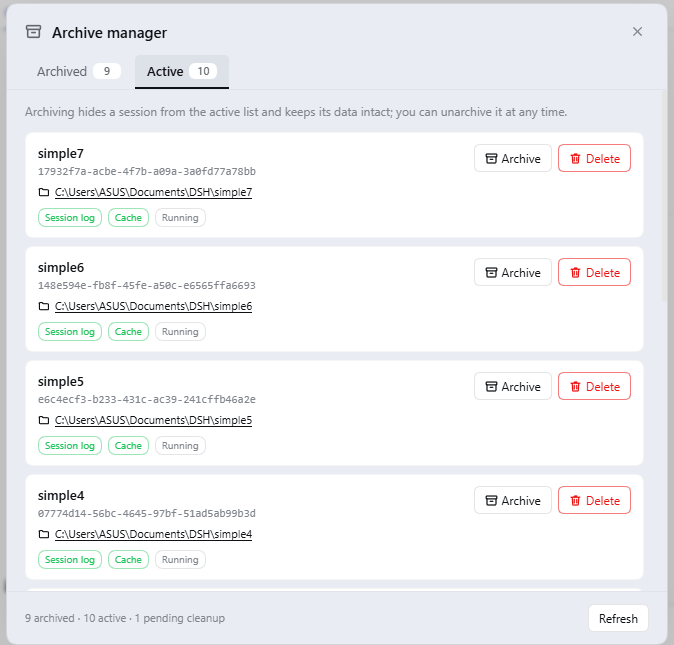This screenshot has width=674, height=645.
Task: Click the Session log tag of simple6
Action: (x=70, y=332)
